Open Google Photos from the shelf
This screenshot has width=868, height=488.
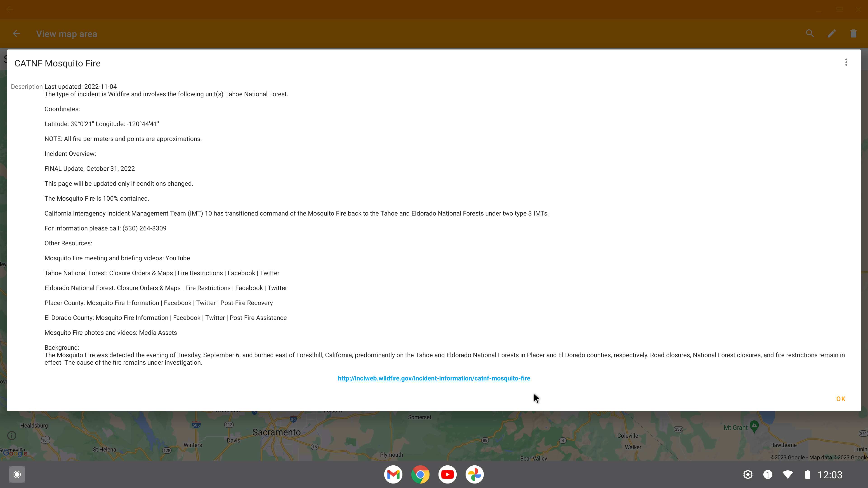[x=474, y=474]
